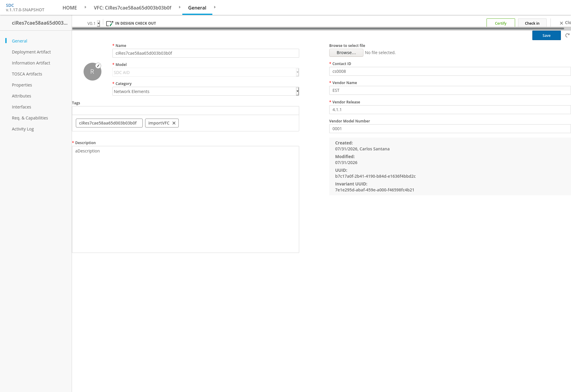Open Activity Log section
Image resolution: width=571 pixels, height=392 pixels.
(23, 129)
